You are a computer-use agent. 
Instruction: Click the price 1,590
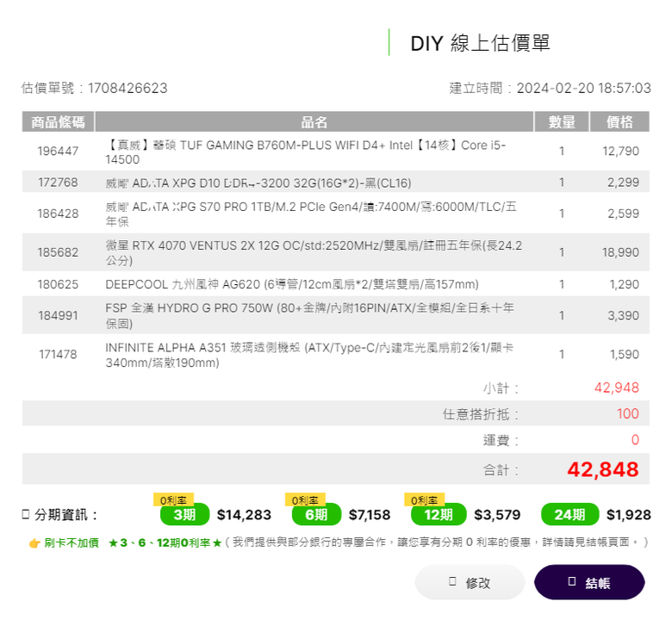point(625,354)
